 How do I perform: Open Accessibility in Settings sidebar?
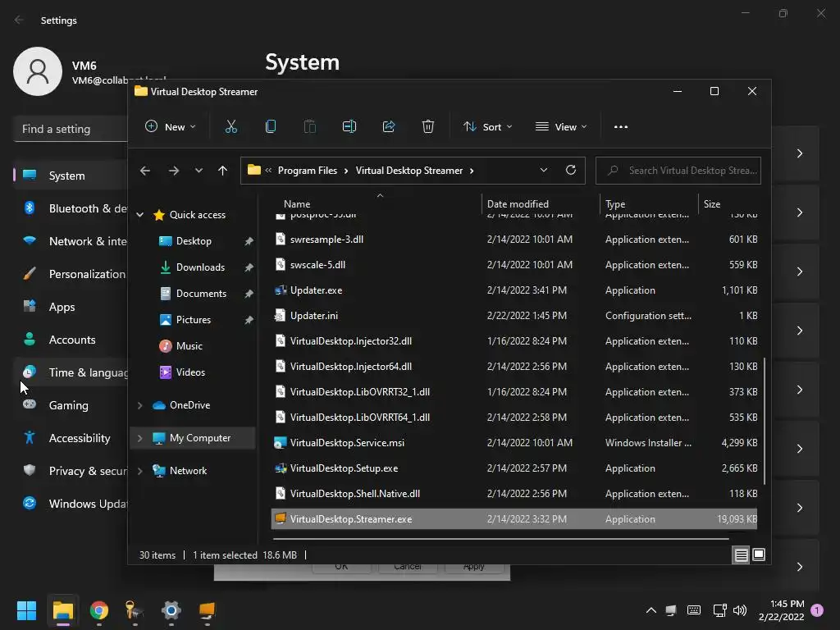click(x=71, y=438)
